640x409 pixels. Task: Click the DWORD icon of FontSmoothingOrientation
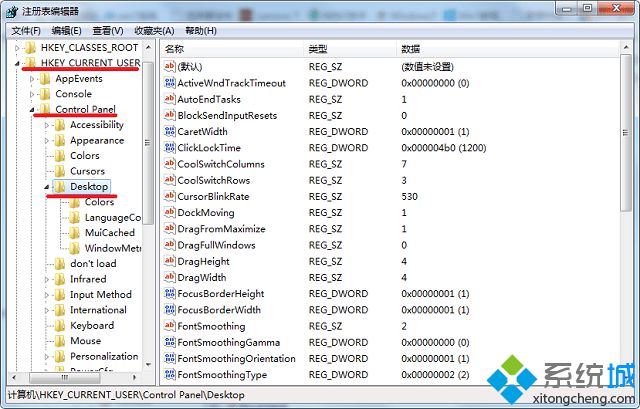[x=169, y=358]
